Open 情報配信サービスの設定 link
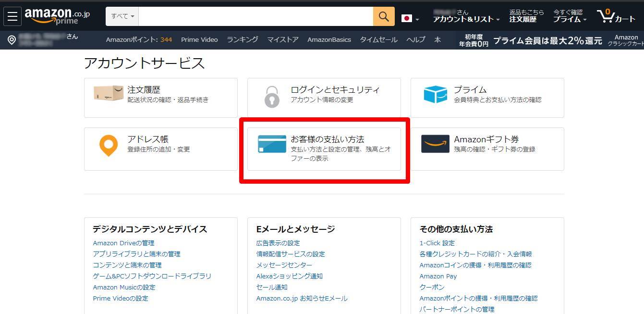The width and height of the screenshot is (644, 314). click(x=291, y=254)
